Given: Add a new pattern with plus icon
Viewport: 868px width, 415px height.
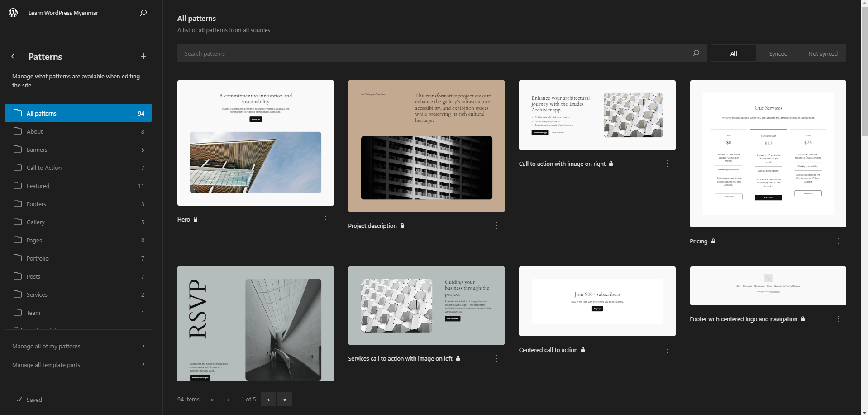Looking at the screenshot, I should click(x=143, y=56).
